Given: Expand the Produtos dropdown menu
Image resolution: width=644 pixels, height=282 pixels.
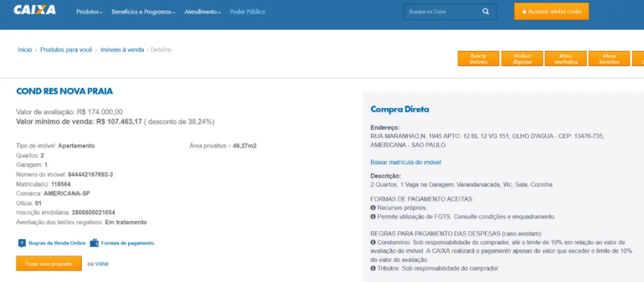Looking at the screenshot, I should [x=89, y=12].
